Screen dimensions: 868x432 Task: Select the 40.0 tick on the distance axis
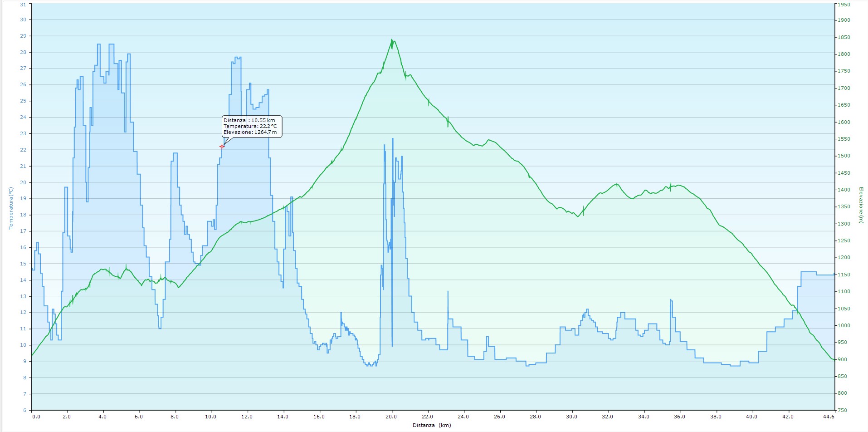click(751, 416)
